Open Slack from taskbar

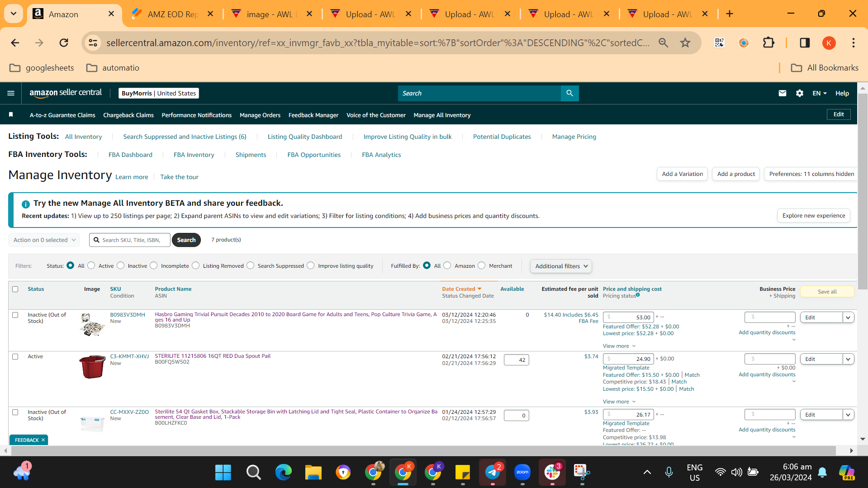coord(552,473)
